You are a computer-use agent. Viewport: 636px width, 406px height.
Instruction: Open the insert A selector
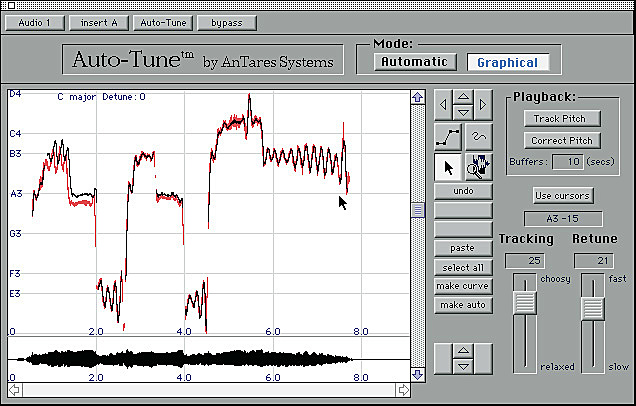coord(99,23)
